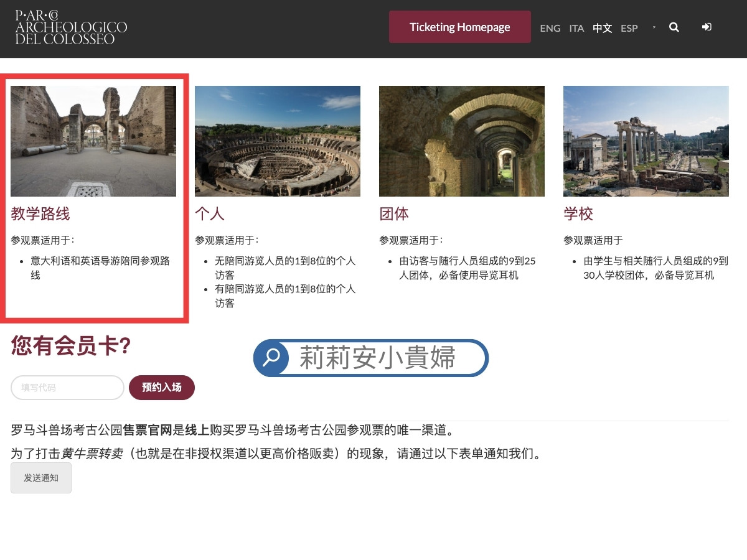Switch the site language to ENG
The height and width of the screenshot is (560, 747).
pos(550,28)
